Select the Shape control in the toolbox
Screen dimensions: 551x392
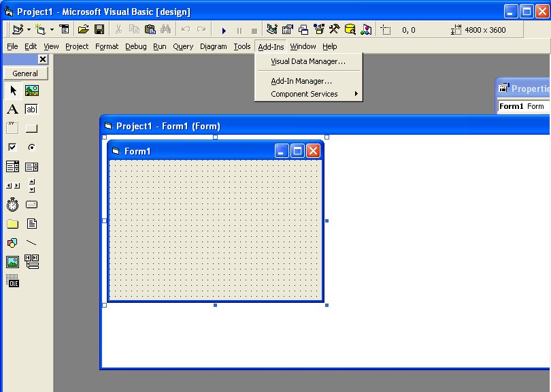coord(13,242)
